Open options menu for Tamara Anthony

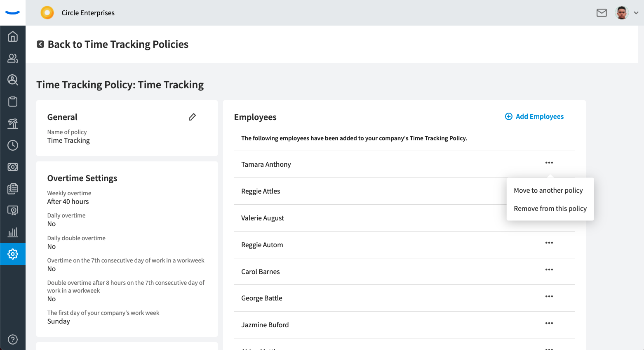click(x=549, y=163)
